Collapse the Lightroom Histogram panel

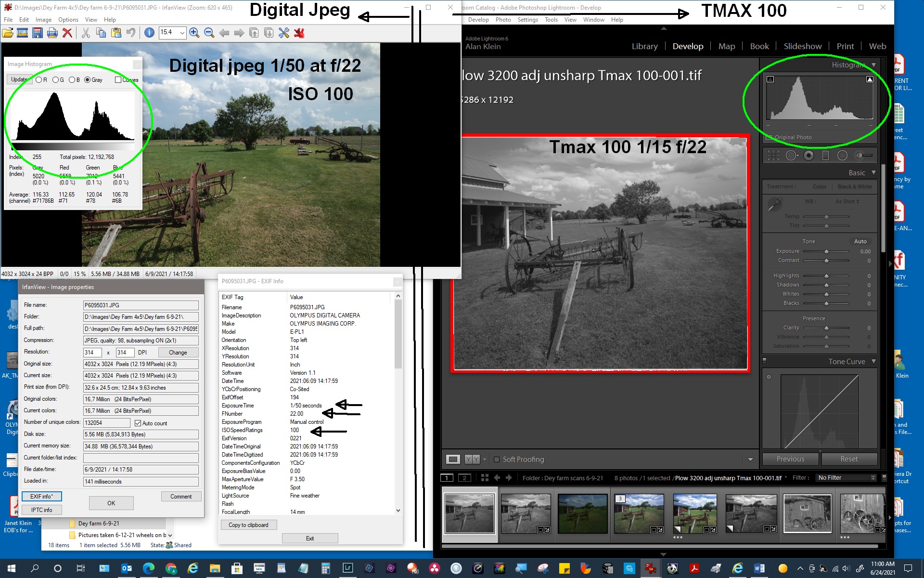pos(874,65)
